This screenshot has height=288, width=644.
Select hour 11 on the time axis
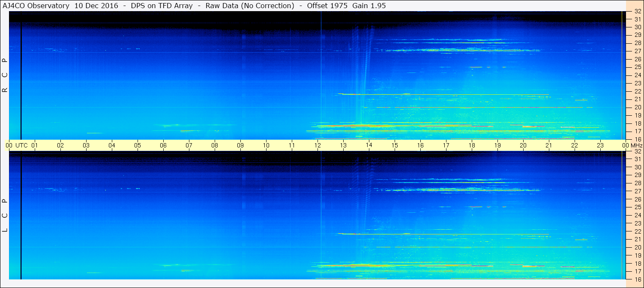(x=292, y=145)
